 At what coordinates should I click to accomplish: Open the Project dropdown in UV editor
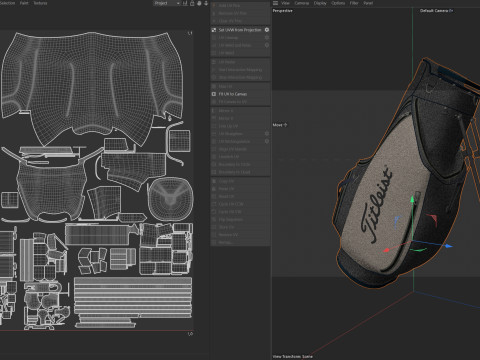coord(167,3)
